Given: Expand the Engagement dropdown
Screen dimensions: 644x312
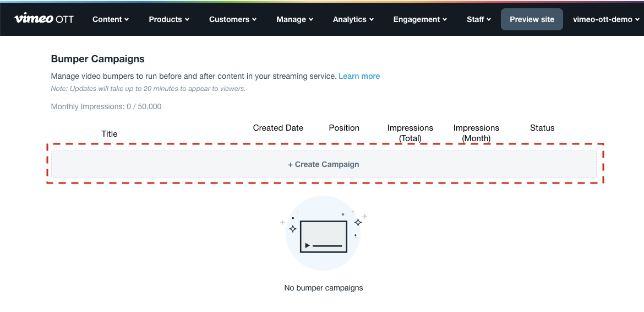Looking at the screenshot, I should 420,19.
